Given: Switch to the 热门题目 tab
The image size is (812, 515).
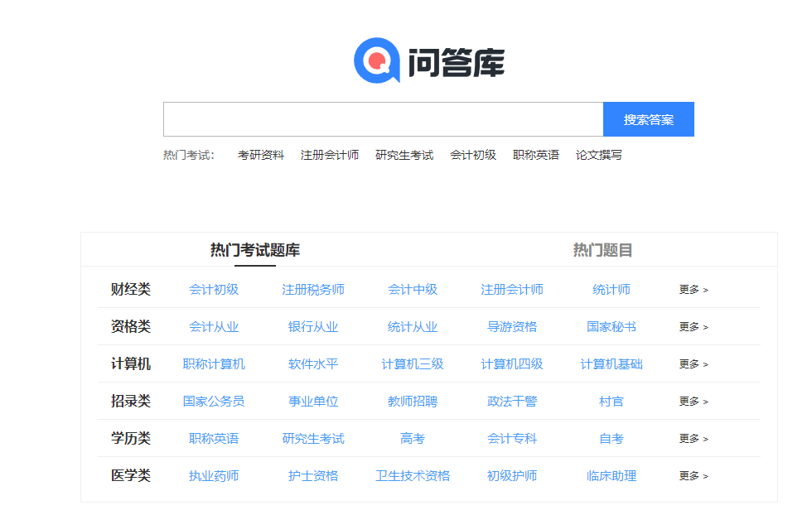Looking at the screenshot, I should pyautogui.click(x=603, y=250).
